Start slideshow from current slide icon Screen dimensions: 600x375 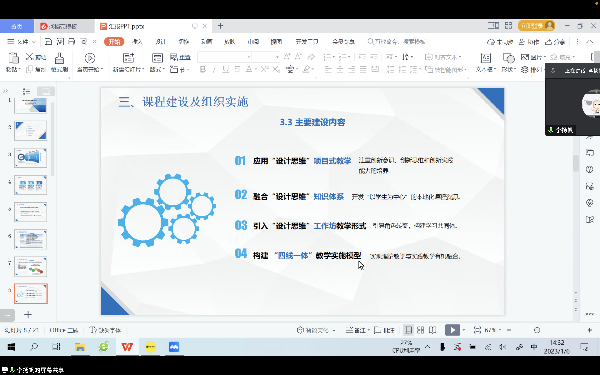click(90, 58)
